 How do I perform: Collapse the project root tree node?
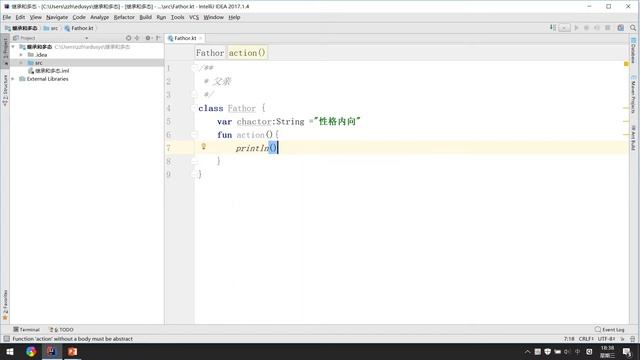pyautogui.click(x=13, y=47)
